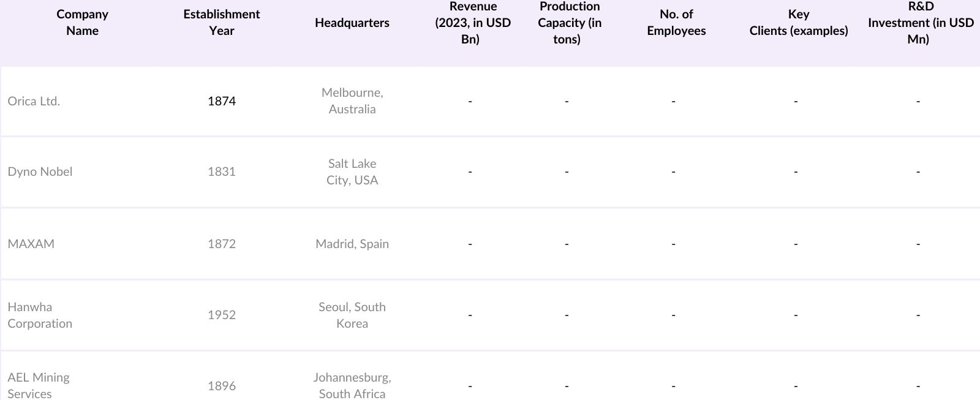Select the Dyno Nobel company cell
The height and width of the screenshot is (400, 980).
point(40,172)
